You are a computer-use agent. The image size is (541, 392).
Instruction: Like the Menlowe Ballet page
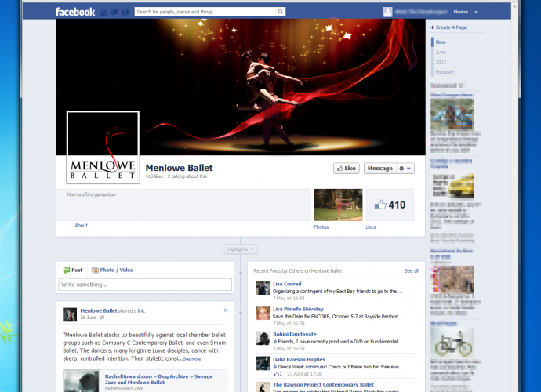coord(346,168)
